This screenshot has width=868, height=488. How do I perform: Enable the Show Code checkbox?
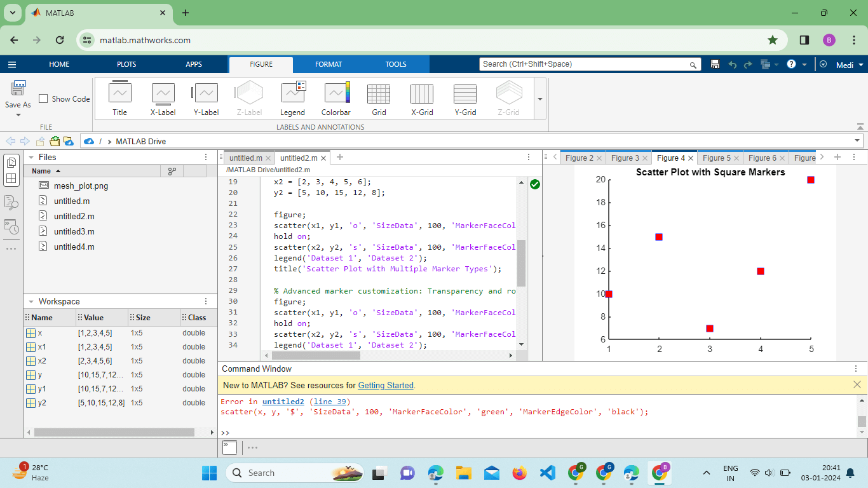43,99
